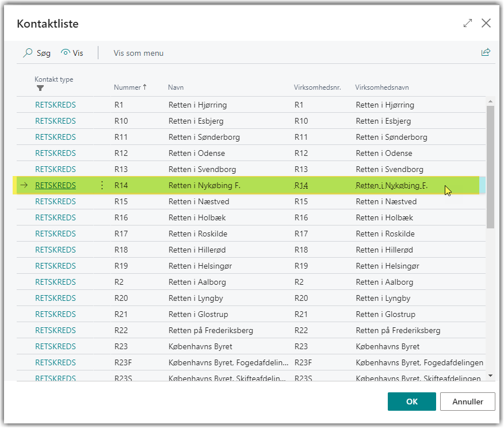Click Virksomhedsnavn 'Retten i Hillerød'
The width and height of the screenshot is (504, 428).
pos(384,250)
